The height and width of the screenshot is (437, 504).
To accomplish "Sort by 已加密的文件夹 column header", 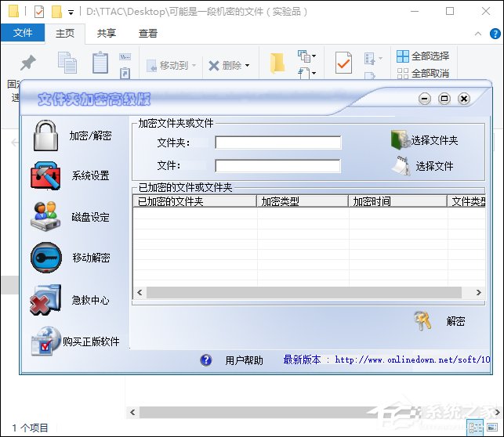I will (195, 201).
